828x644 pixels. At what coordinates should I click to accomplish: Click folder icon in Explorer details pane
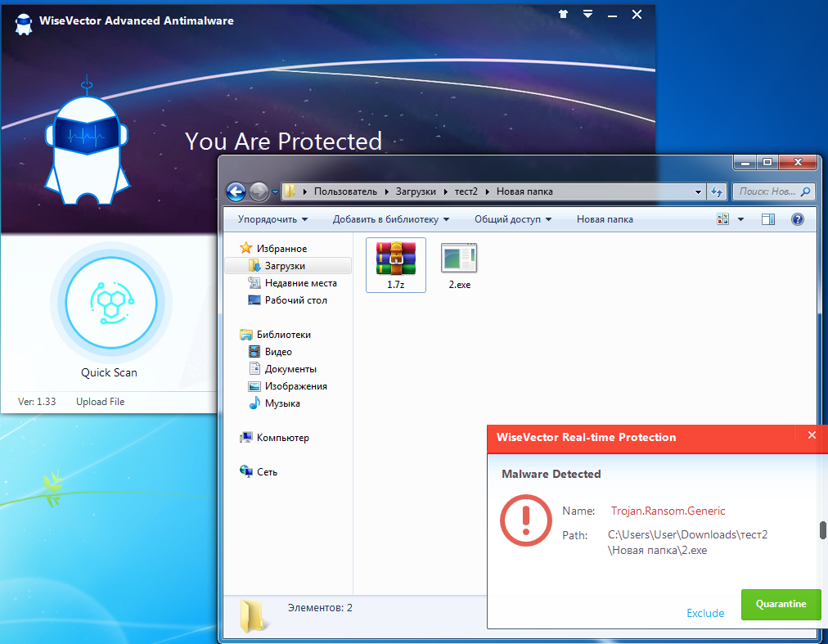click(252, 615)
